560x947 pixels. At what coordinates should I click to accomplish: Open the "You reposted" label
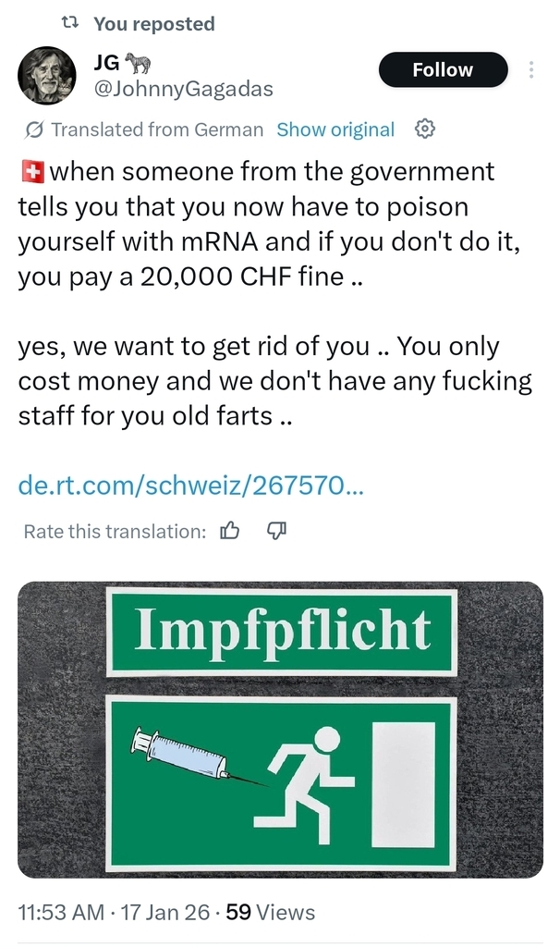point(153,24)
